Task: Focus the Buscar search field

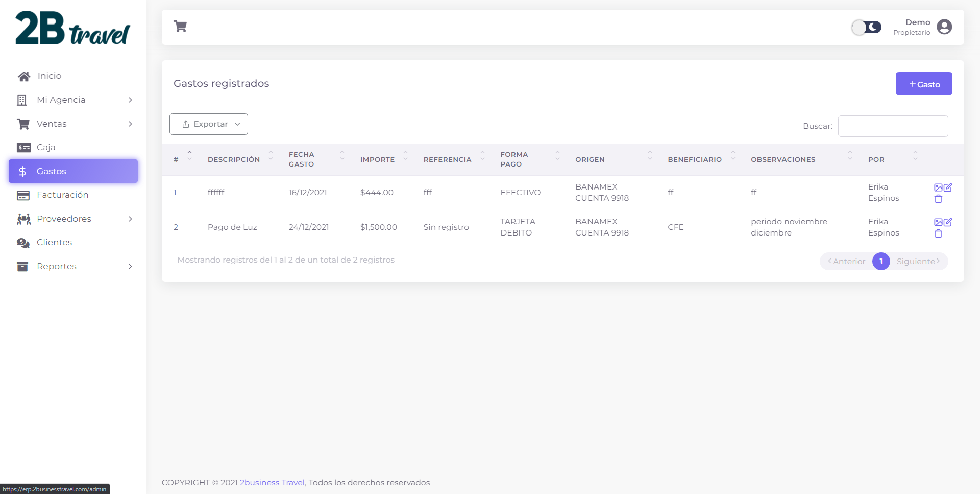Action: [x=893, y=126]
